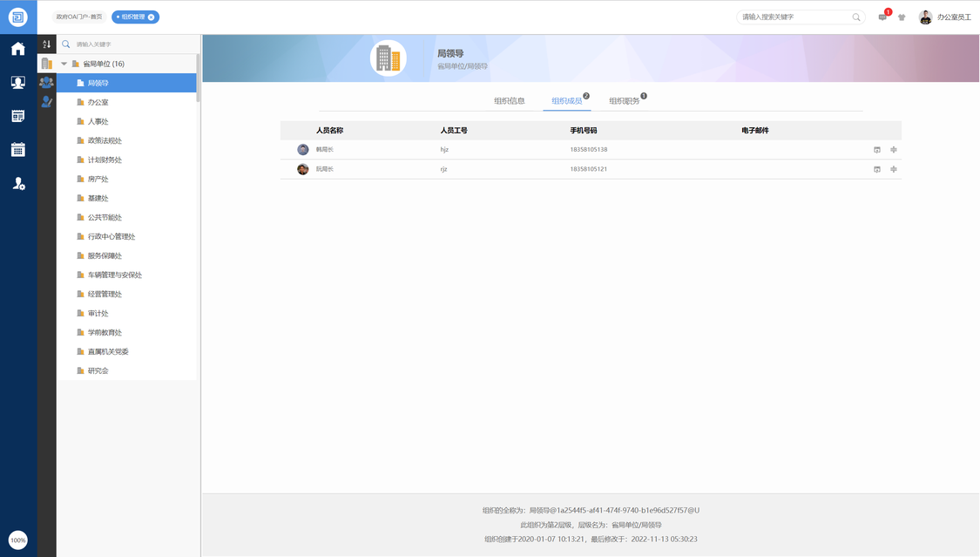This screenshot has width=980, height=557.
Task: Click the last action icon in 韩局长 row
Action: (x=894, y=150)
